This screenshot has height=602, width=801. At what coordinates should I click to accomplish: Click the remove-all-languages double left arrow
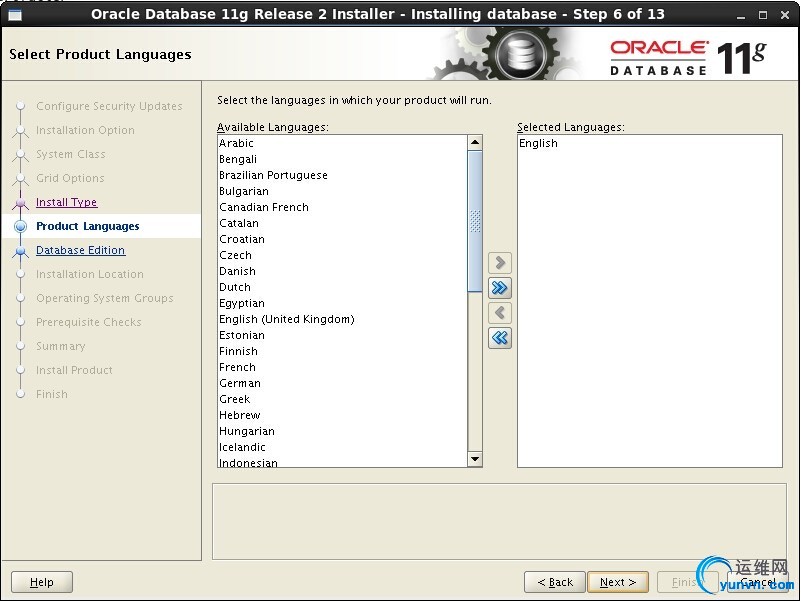(500, 338)
